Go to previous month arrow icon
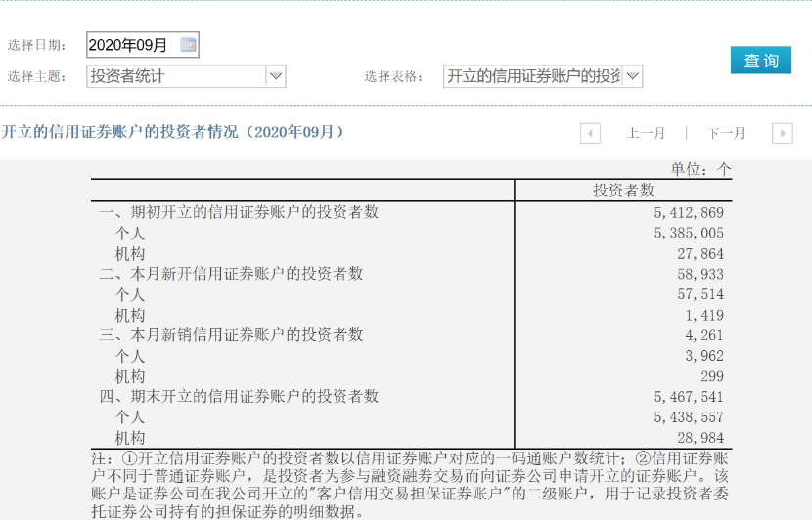Screen dimensions: 812x520 coord(590,133)
